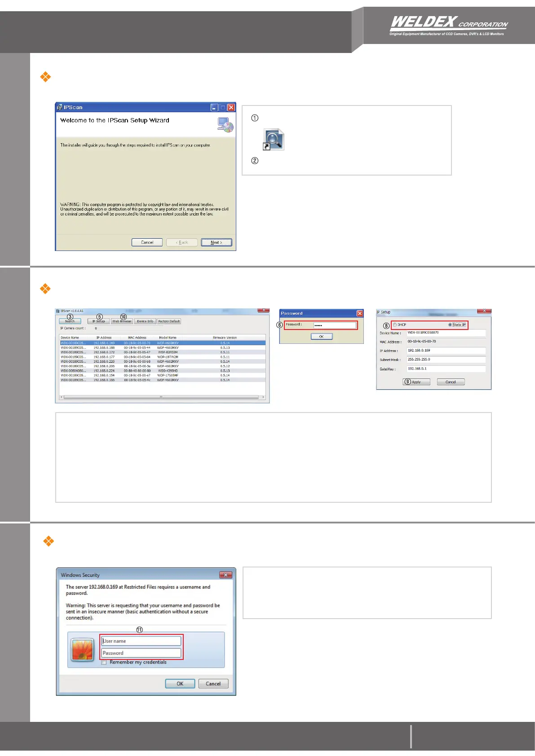
Task: Select the device row with IP 192.168.0.154
Action: (162, 375)
